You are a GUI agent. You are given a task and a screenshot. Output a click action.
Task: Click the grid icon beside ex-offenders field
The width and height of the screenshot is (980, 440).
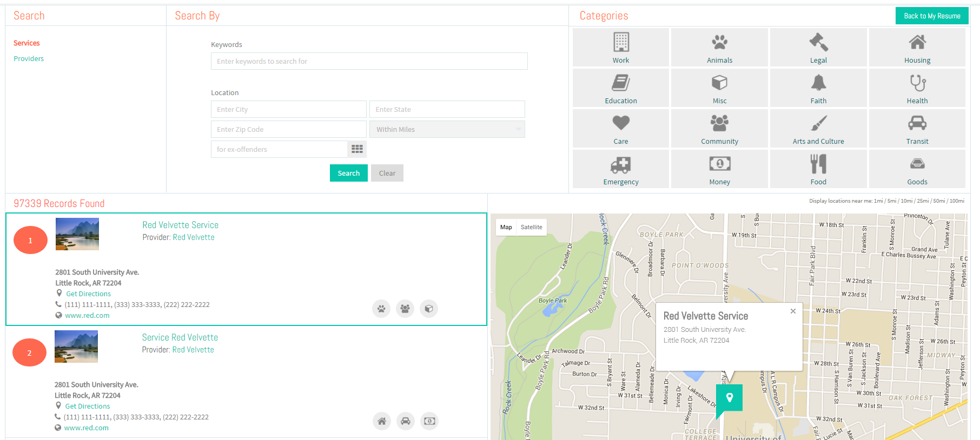(x=357, y=149)
